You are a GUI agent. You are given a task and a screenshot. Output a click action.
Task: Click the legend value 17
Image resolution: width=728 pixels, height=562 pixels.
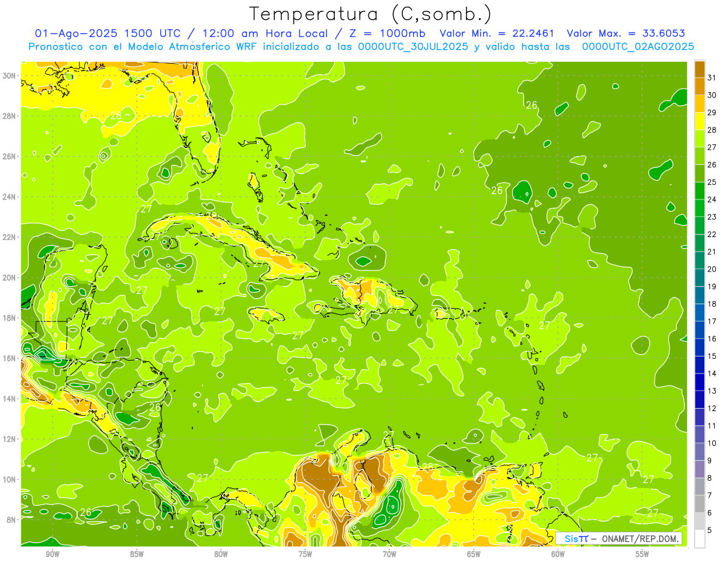[x=712, y=321]
